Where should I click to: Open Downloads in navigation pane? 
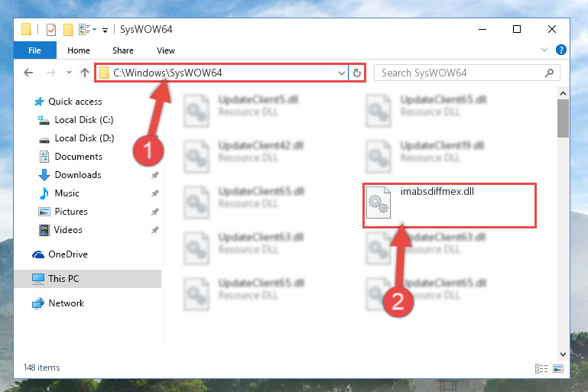[x=78, y=175]
